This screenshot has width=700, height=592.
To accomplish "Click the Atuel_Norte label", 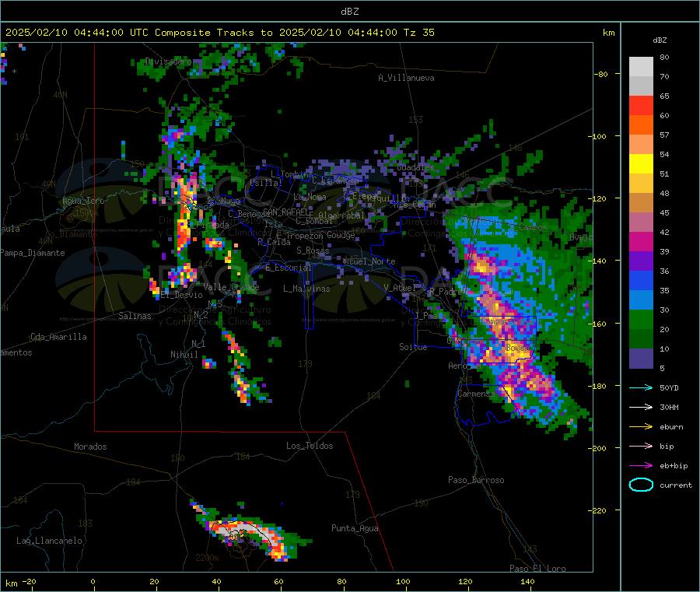I will [x=369, y=261].
